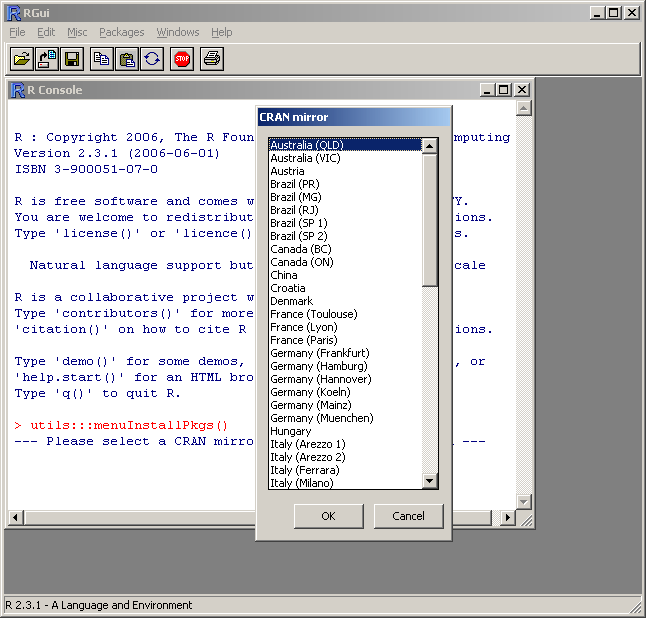646x618 pixels.
Task: Open the File menu
Action: 17,32
